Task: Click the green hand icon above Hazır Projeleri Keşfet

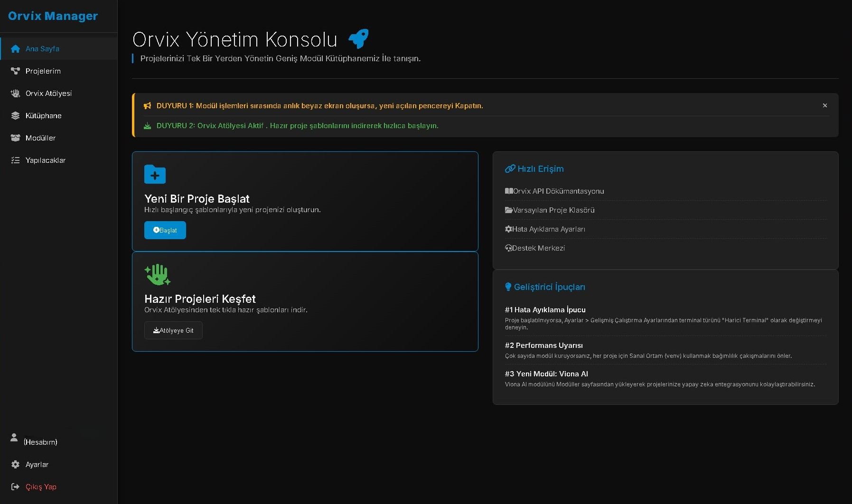Action: [158, 274]
